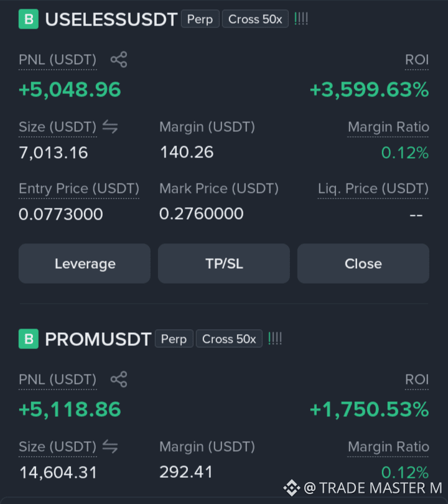Swap PROMUSDT size unit with arrows icon
The height and width of the screenshot is (504, 448).
110,447
